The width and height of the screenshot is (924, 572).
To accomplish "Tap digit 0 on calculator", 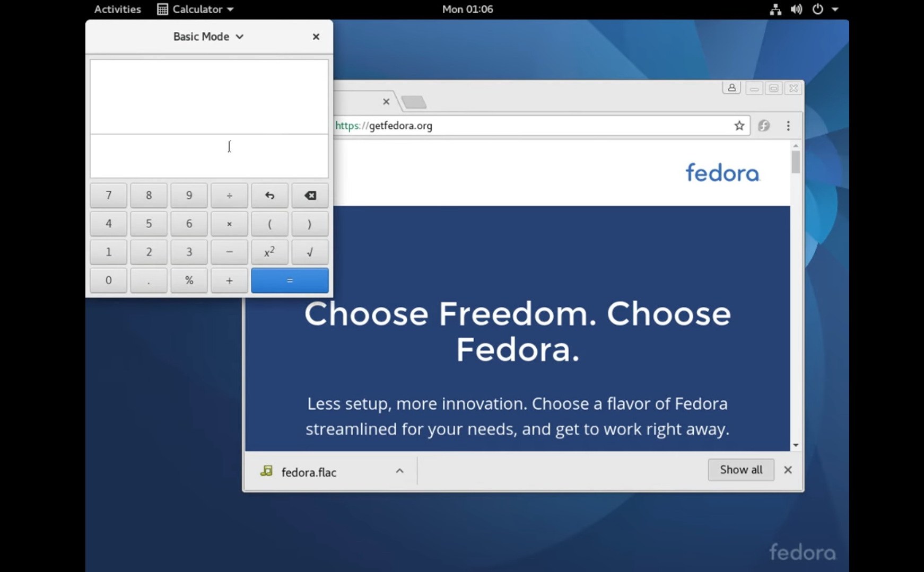I will click(x=108, y=280).
